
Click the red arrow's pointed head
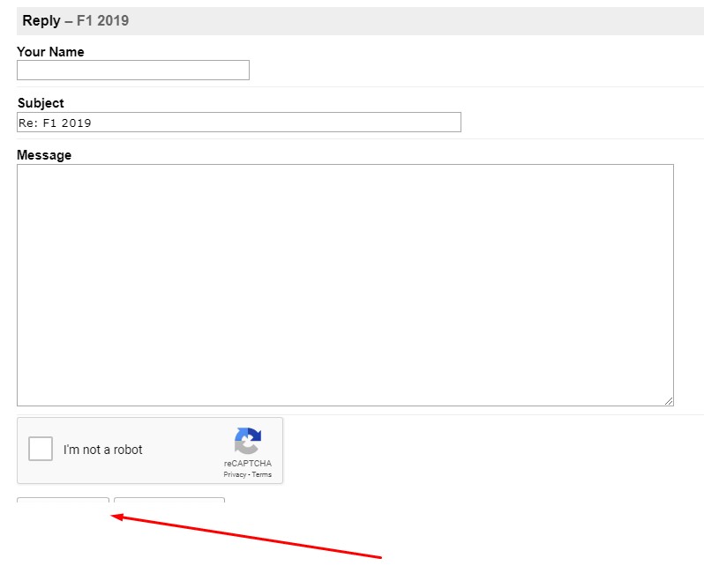114,517
